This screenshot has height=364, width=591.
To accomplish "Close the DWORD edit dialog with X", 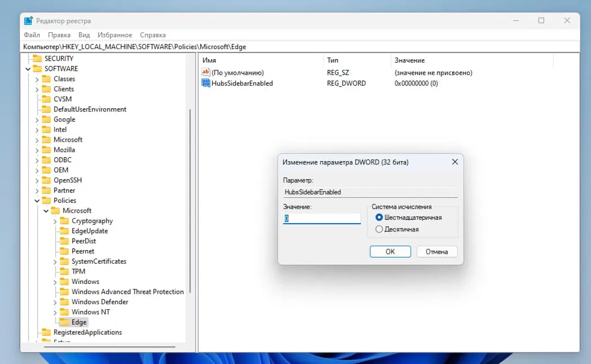I will pos(455,162).
